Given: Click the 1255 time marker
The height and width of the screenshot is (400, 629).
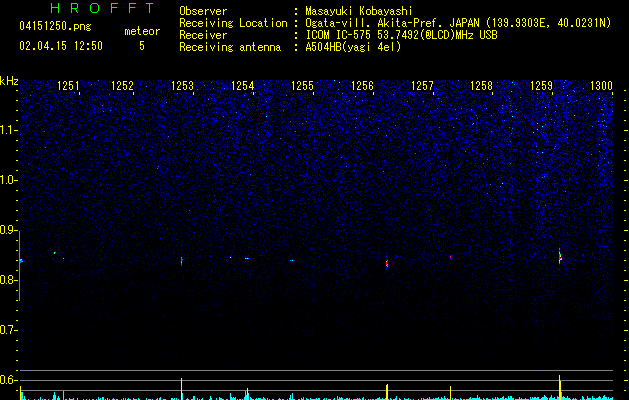Looking at the screenshot, I should tap(302, 85).
